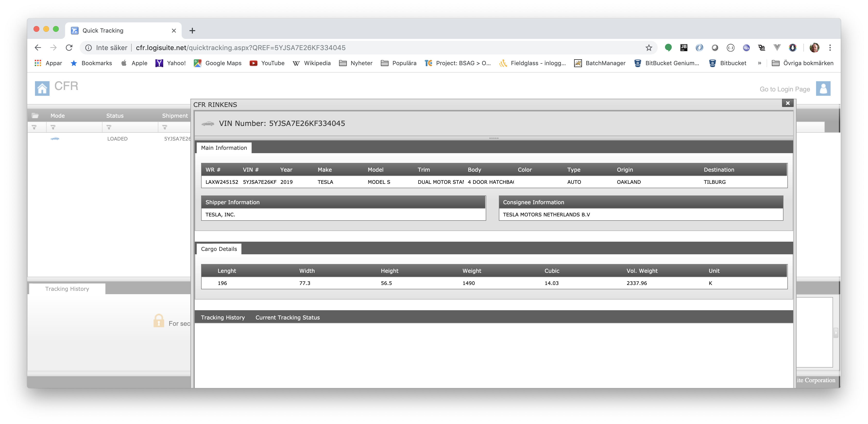
Task: Open Chrome's three-dot menu
Action: [x=830, y=48]
